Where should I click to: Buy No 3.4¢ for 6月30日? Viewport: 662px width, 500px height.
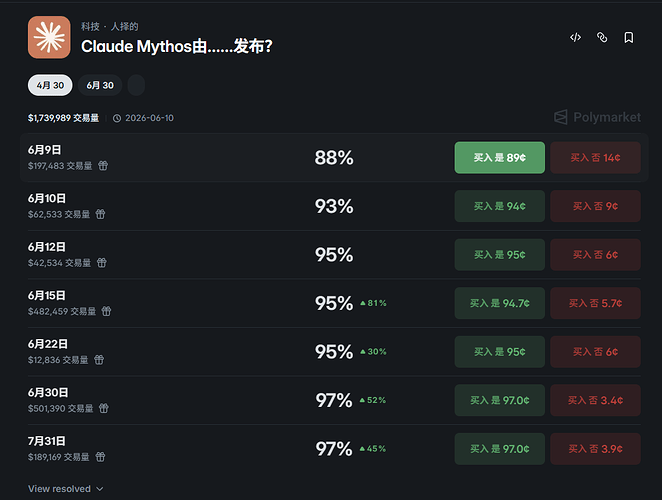point(595,400)
